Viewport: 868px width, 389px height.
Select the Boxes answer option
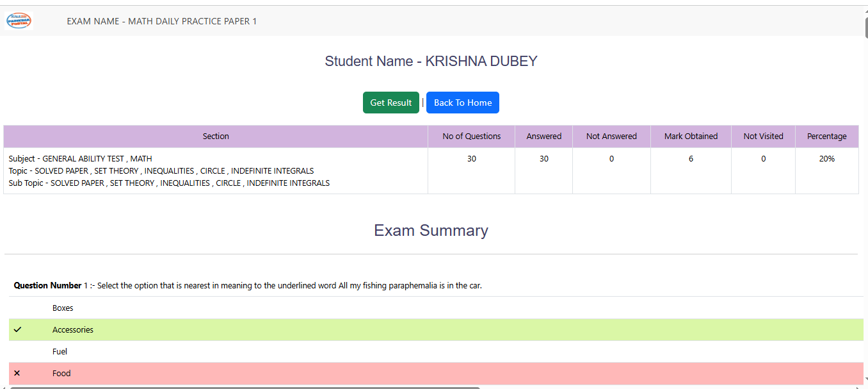(63, 308)
